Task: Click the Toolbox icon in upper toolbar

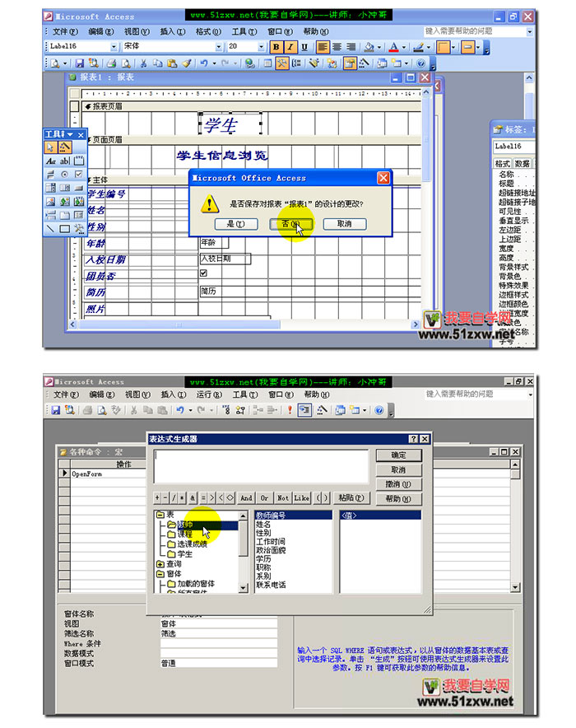Action: click(x=282, y=63)
